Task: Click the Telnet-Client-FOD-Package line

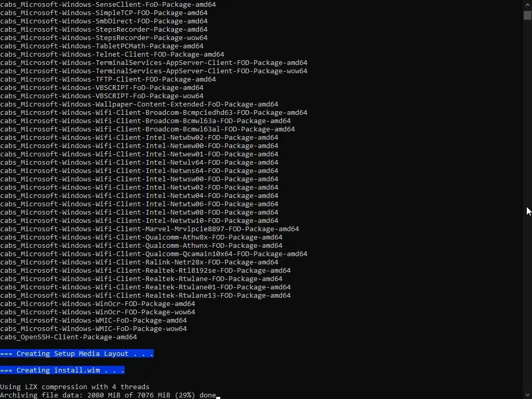Action: [112, 54]
